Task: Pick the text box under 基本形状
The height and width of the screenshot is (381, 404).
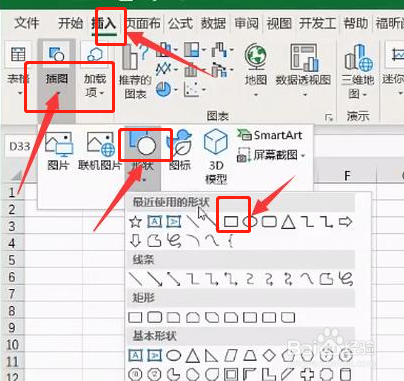Action: (x=135, y=355)
